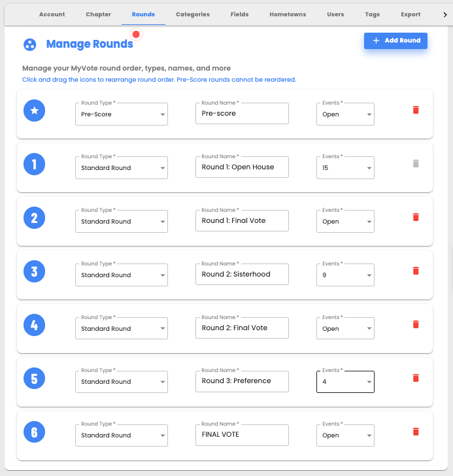
Task: Edit the Round 2: Sisterhood name field
Action: click(242, 274)
